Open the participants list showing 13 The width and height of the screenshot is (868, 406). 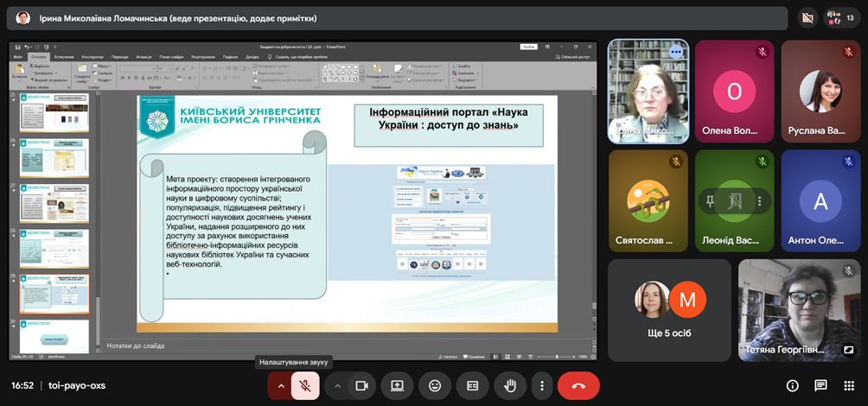pos(841,17)
